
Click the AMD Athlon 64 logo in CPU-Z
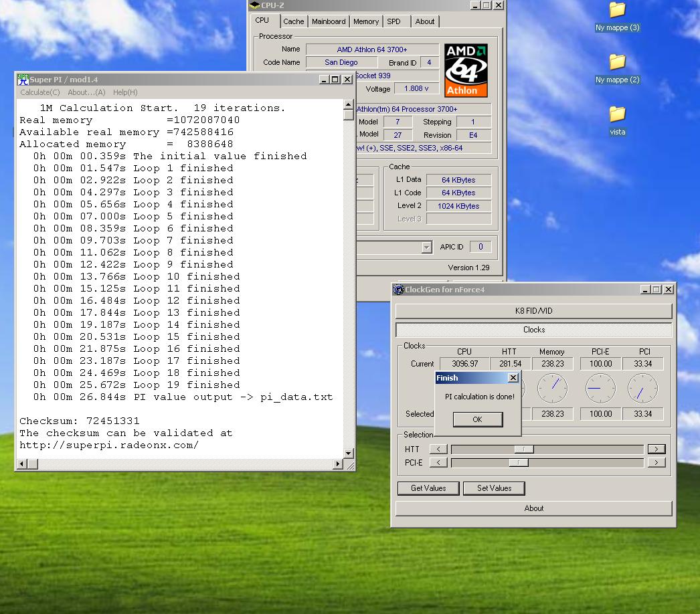point(466,70)
